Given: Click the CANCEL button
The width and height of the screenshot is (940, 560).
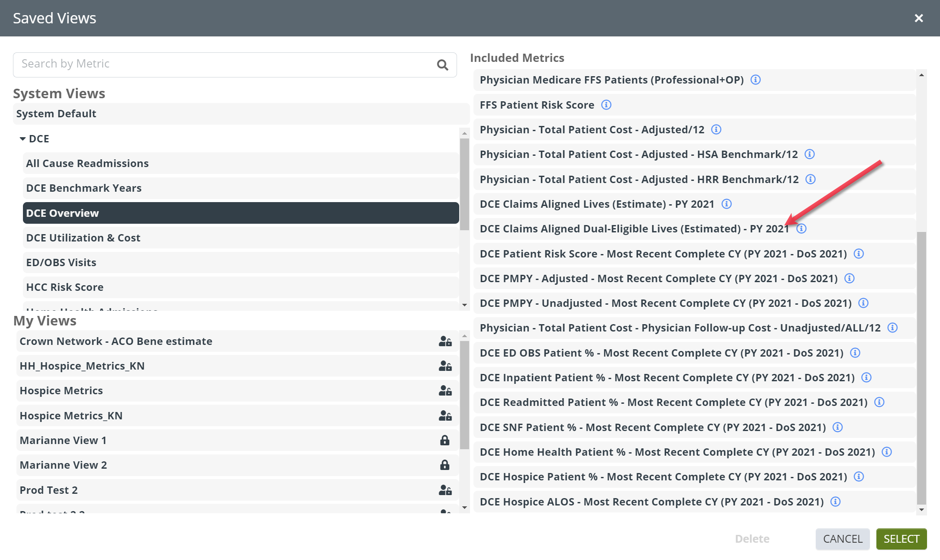Looking at the screenshot, I should [x=843, y=539].
